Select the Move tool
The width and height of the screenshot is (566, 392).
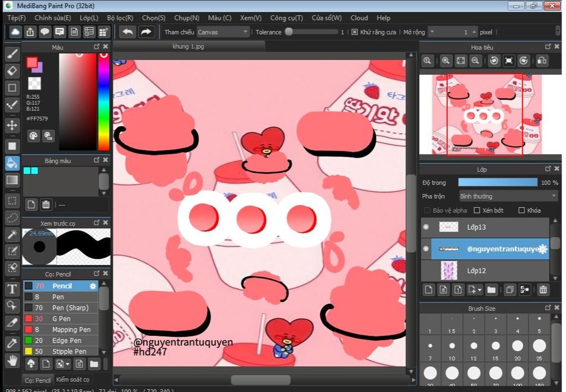pos(12,125)
